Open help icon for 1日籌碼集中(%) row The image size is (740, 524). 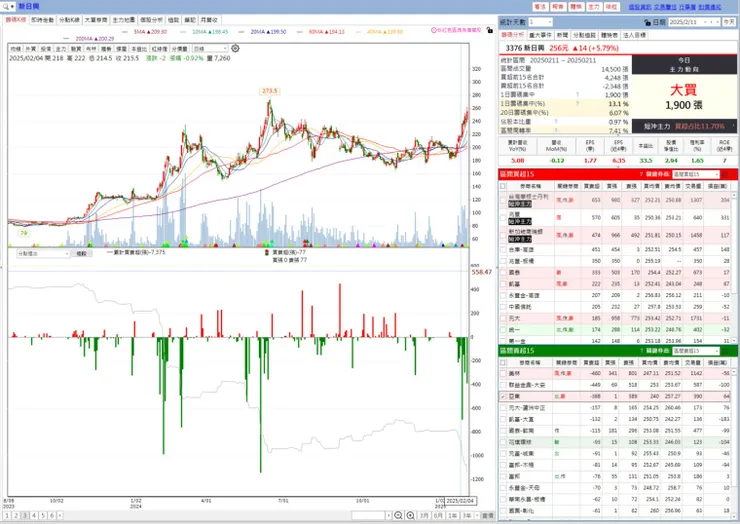click(x=577, y=103)
